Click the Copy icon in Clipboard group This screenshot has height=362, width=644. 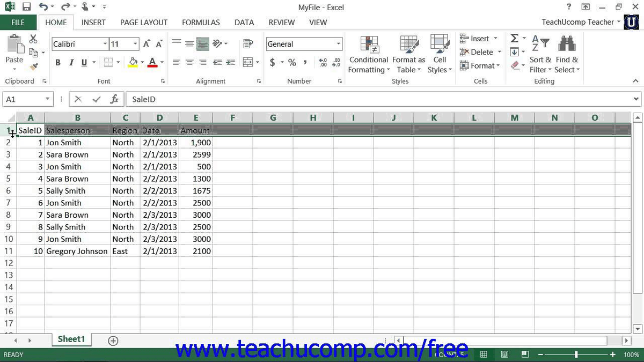click(33, 53)
